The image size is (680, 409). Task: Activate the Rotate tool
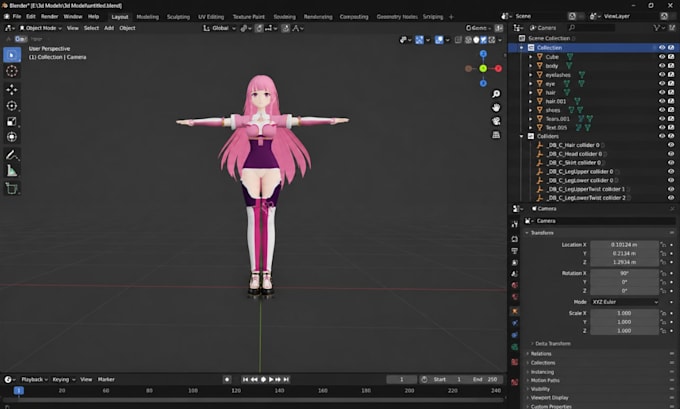pyautogui.click(x=12, y=105)
